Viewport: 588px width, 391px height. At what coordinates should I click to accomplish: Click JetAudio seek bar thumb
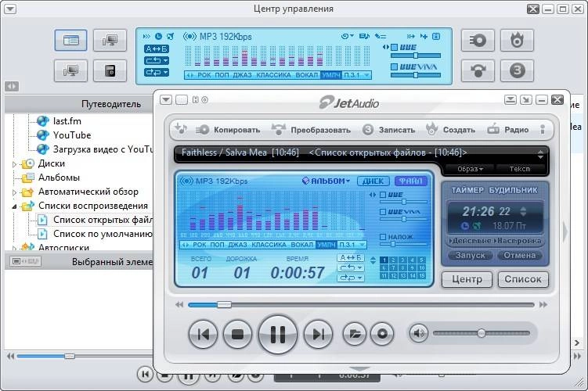click(x=224, y=304)
